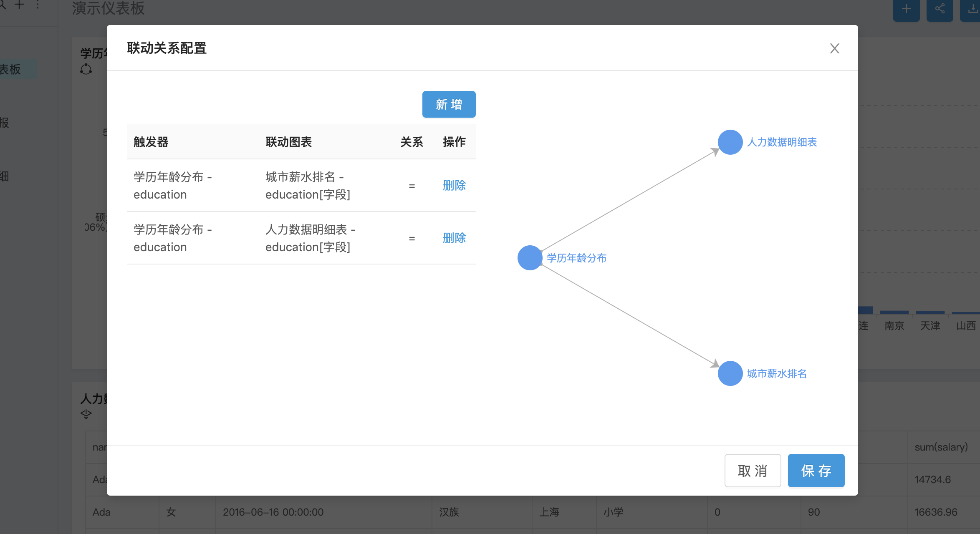The height and width of the screenshot is (534, 980).
Task: Open the sidebar three-dots more menu
Action: [38, 5]
